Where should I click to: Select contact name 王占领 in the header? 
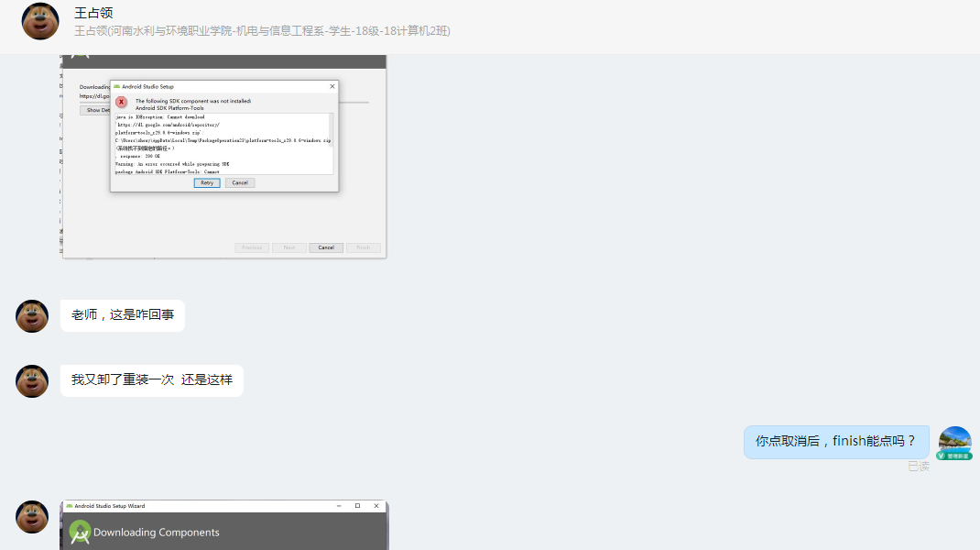(x=93, y=13)
